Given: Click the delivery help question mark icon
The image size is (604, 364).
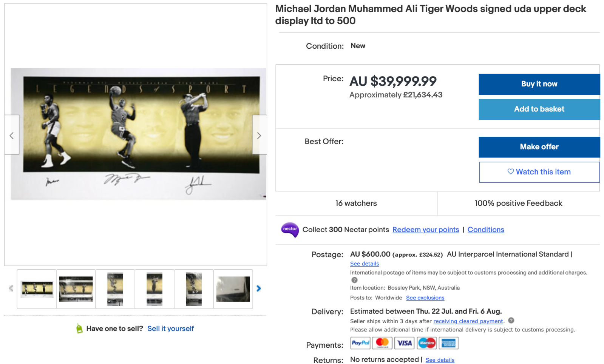Looking at the screenshot, I should coord(511,321).
